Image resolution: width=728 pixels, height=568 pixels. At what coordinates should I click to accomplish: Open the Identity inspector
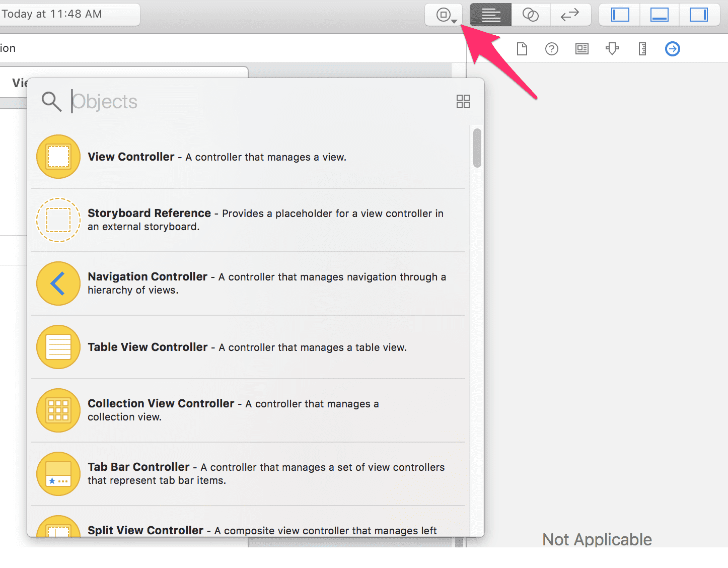coord(582,49)
